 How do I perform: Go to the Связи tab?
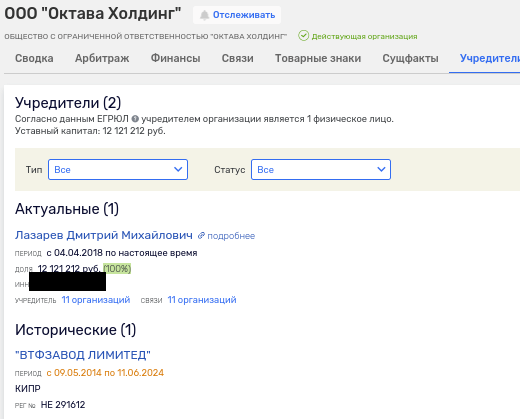click(x=238, y=58)
